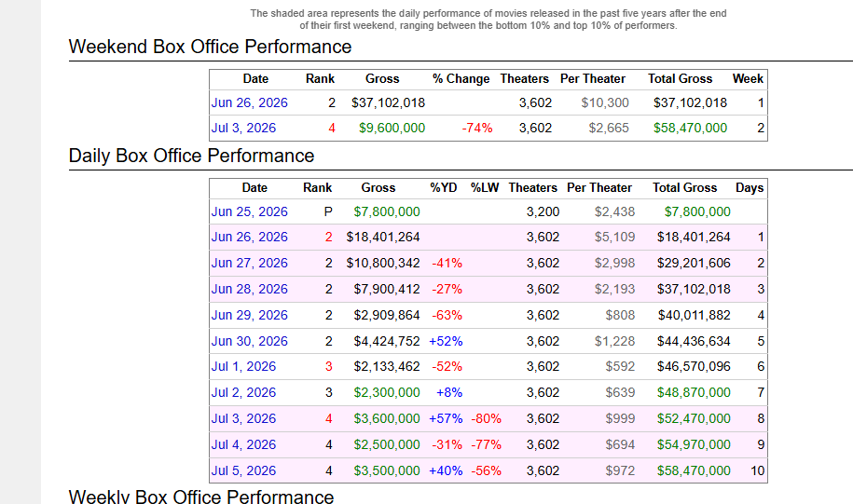Open the Jun 25, 2026 daily date link

249,211
